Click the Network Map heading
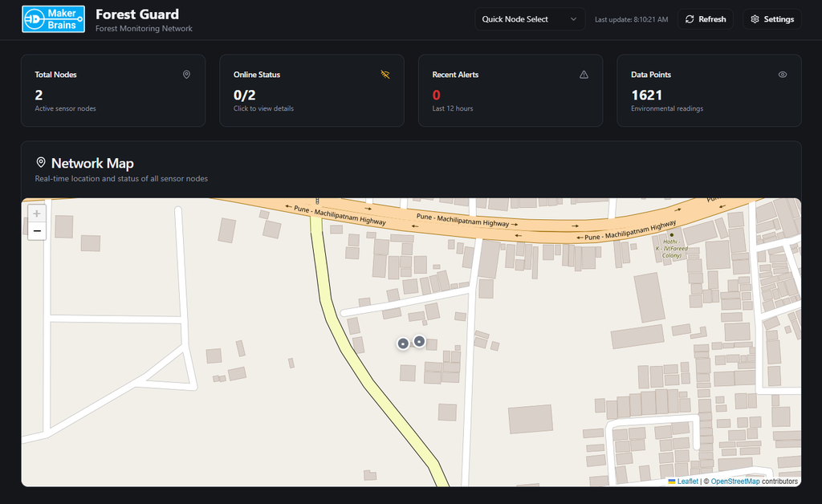822x504 pixels. point(92,164)
